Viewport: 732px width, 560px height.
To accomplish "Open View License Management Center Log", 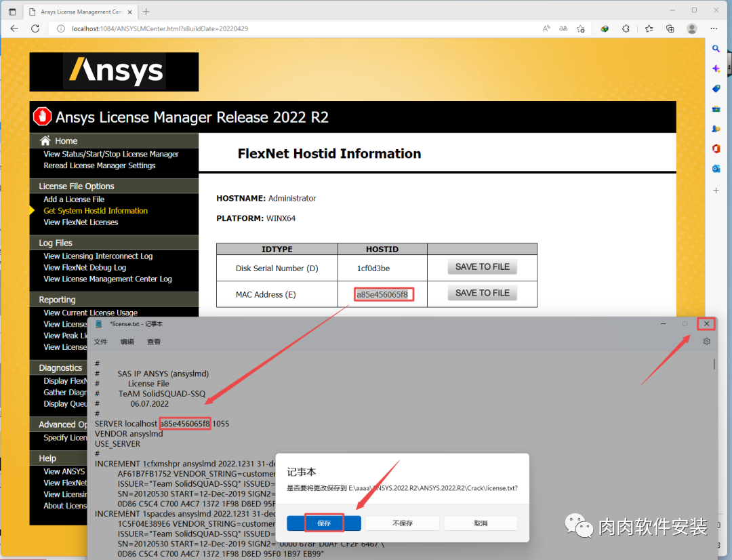I will point(108,279).
